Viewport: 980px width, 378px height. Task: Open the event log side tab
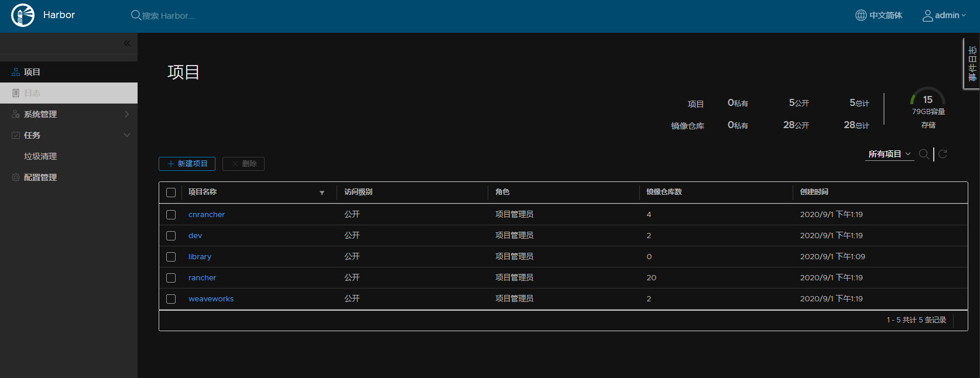[x=972, y=64]
